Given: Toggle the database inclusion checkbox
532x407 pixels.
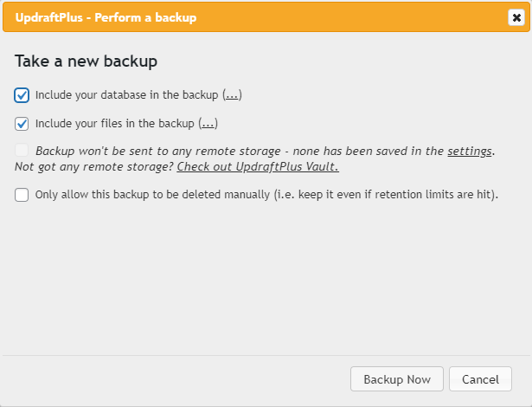Looking at the screenshot, I should [x=22, y=94].
